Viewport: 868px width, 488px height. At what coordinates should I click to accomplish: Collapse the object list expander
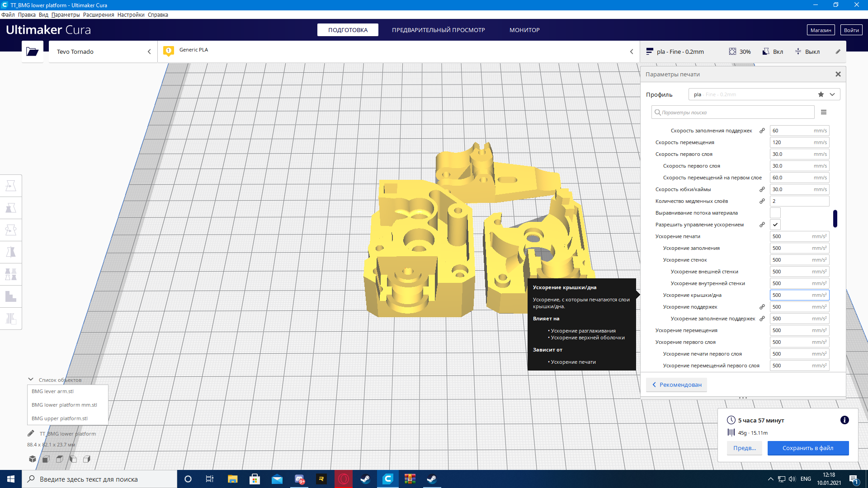pyautogui.click(x=31, y=380)
